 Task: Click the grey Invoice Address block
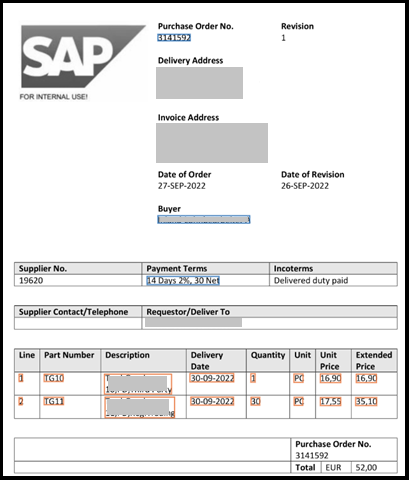(x=212, y=143)
